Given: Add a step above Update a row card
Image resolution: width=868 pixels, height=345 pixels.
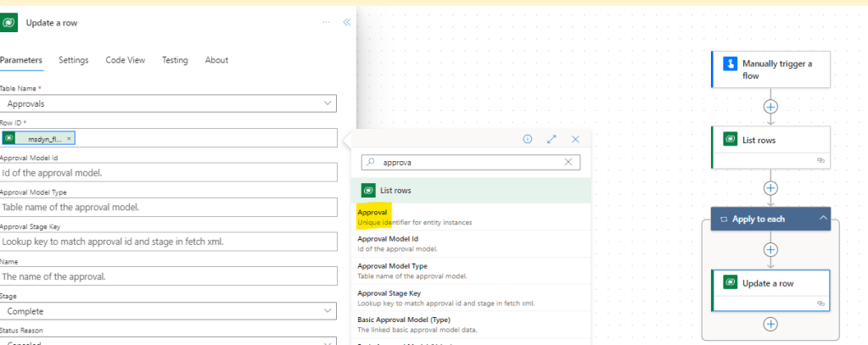Looking at the screenshot, I should (x=770, y=250).
